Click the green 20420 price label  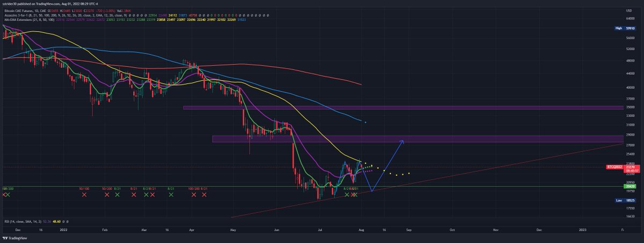631,187
